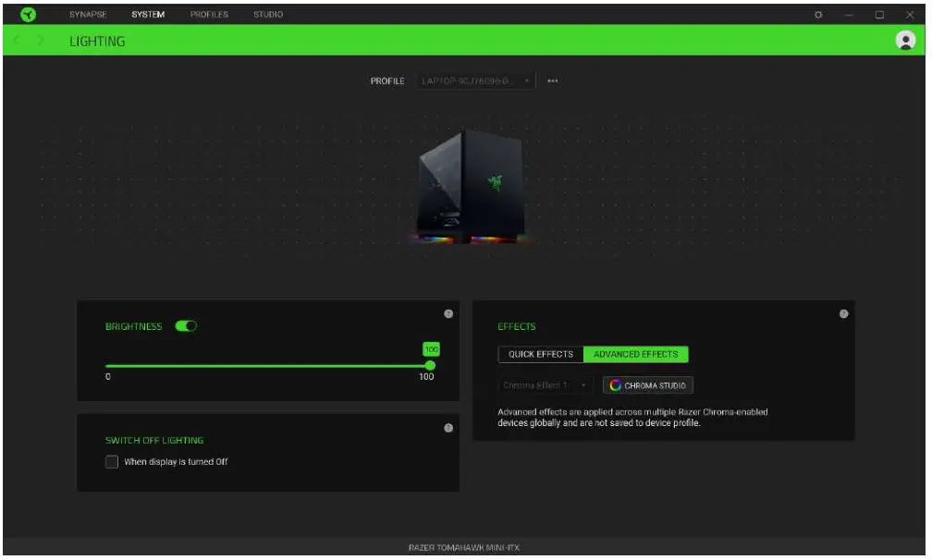This screenshot has height=560, width=932.
Task: Minimize the Synapse window
Action: pos(849,15)
